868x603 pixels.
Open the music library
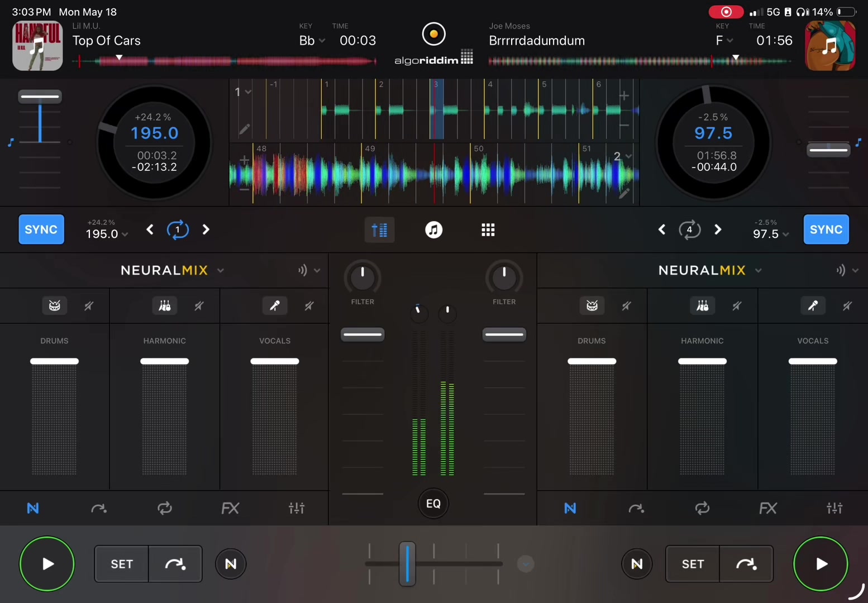coord(433,229)
